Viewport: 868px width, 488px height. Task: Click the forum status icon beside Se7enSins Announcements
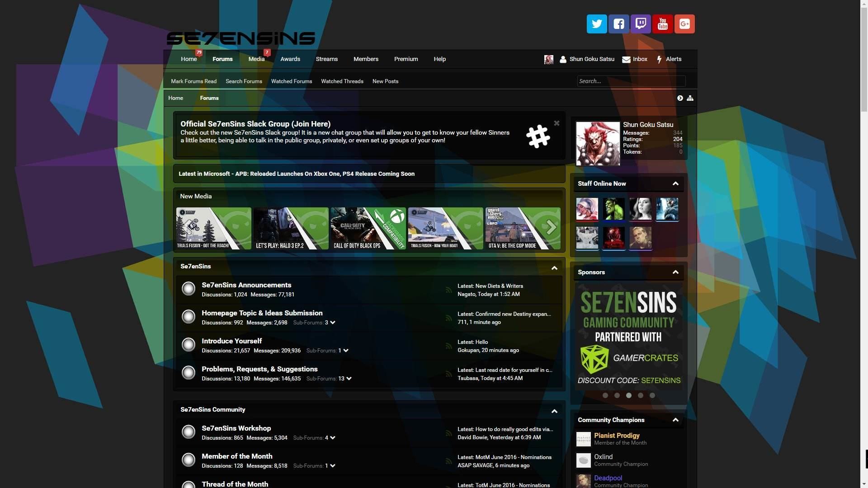click(x=189, y=288)
